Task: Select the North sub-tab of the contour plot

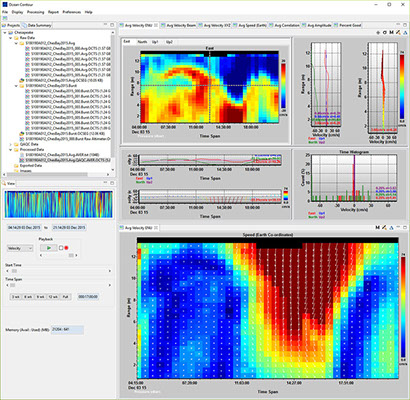Action: click(x=142, y=42)
